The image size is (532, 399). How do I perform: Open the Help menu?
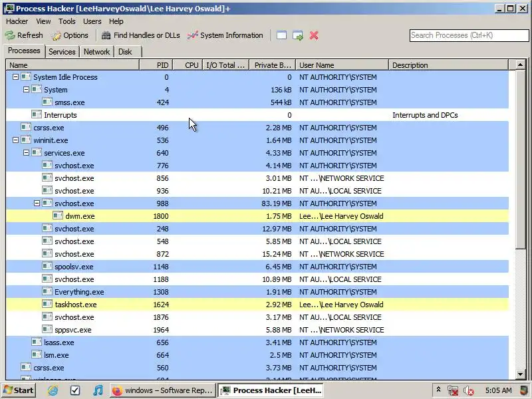(116, 21)
